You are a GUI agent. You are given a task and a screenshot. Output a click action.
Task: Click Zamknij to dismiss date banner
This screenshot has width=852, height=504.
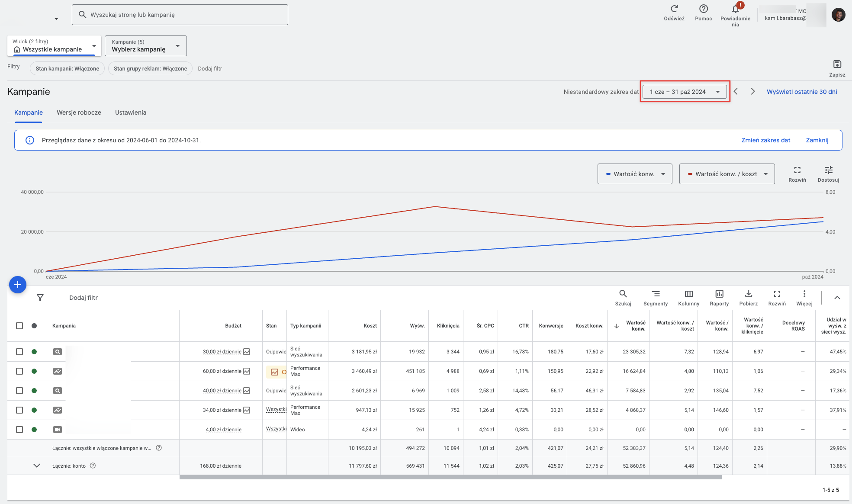(x=817, y=140)
